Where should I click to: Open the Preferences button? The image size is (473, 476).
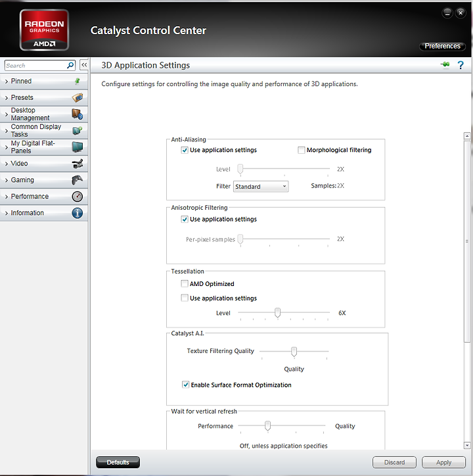[x=442, y=46]
